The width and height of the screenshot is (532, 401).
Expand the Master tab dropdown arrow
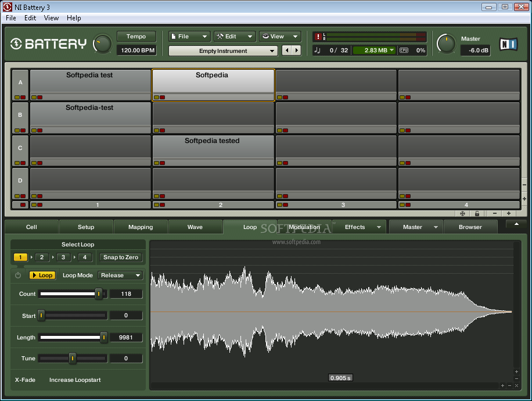pyautogui.click(x=436, y=227)
